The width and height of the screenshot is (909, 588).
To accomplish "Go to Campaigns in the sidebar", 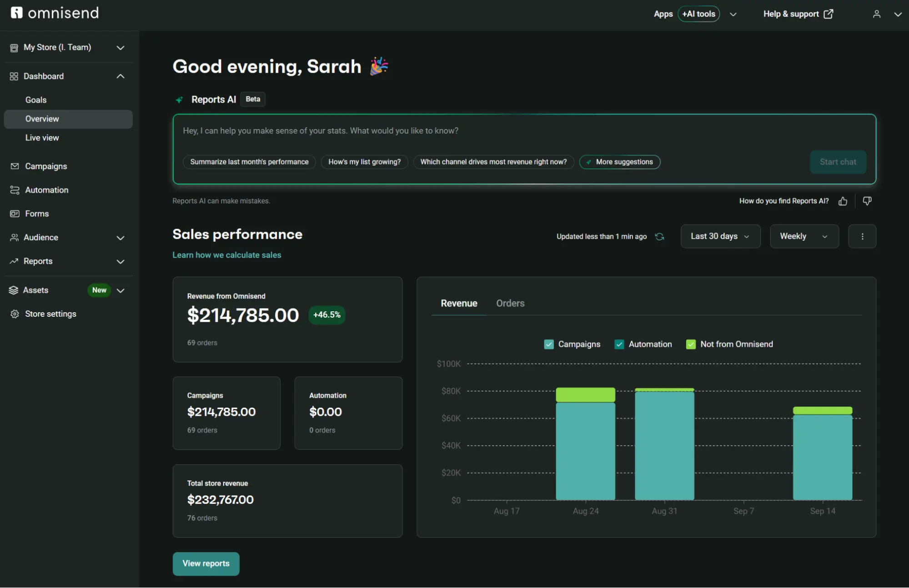I will (46, 166).
